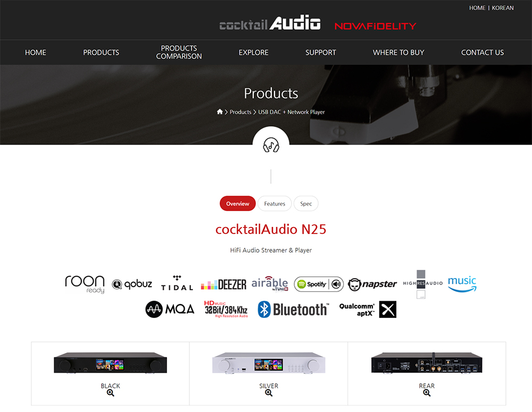Image resolution: width=532 pixels, height=412 pixels.
Task: Click the Tidal logo
Action: (x=177, y=283)
